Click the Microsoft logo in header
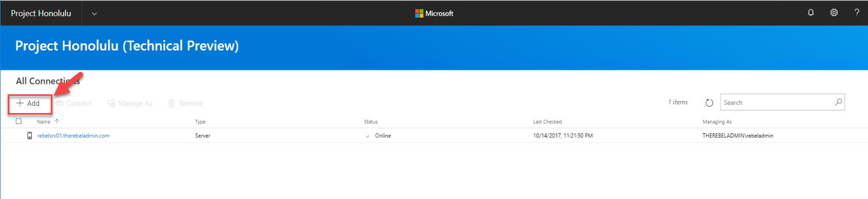The height and width of the screenshot is (199, 868). [434, 14]
